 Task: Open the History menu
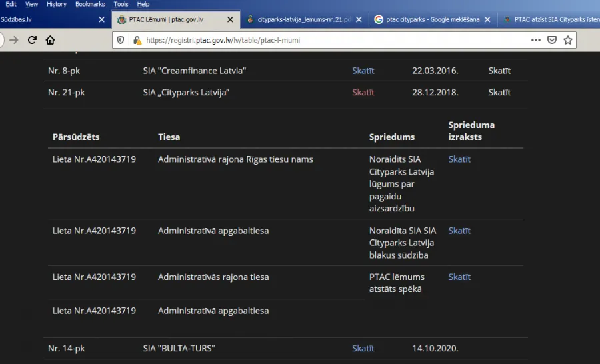[x=57, y=4]
